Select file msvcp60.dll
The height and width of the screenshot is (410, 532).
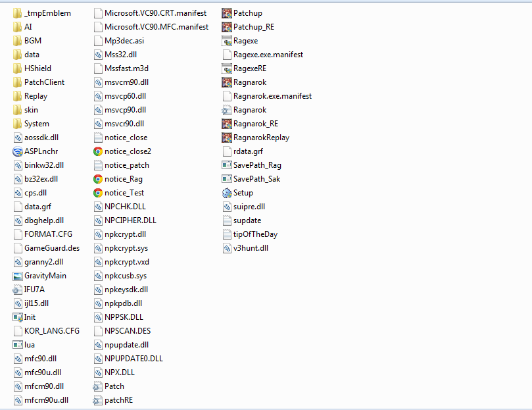(120, 96)
